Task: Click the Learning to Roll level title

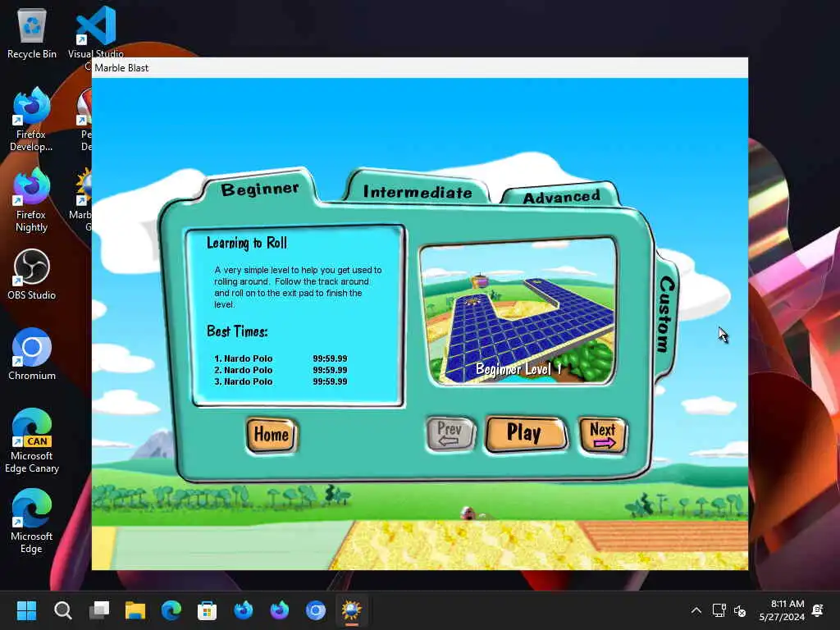Action: (x=246, y=243)
